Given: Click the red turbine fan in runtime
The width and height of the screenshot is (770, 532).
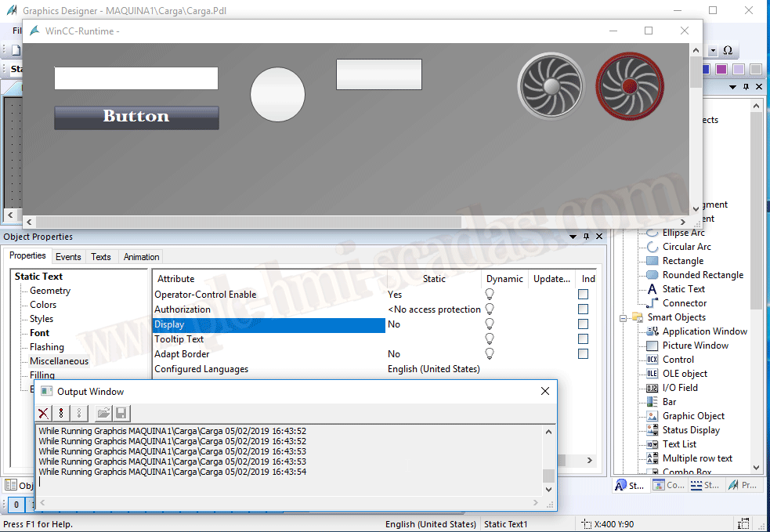Looking at the screenshot, I should click(629, 85).
